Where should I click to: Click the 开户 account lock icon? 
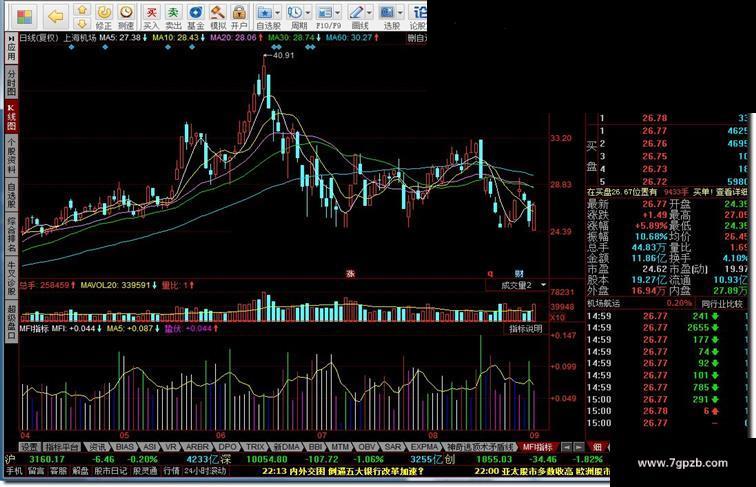[239, 13]
